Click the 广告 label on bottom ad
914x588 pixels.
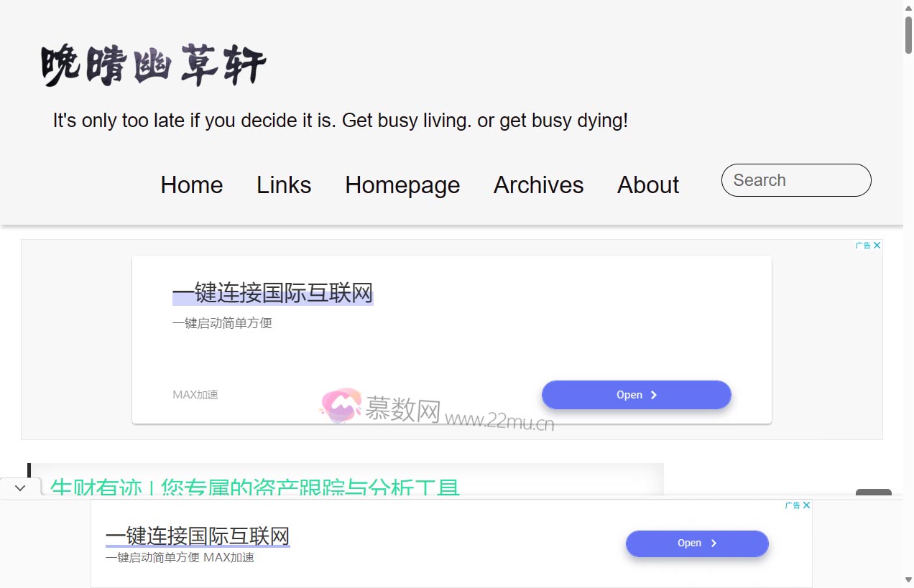click(x=793, y=505)
